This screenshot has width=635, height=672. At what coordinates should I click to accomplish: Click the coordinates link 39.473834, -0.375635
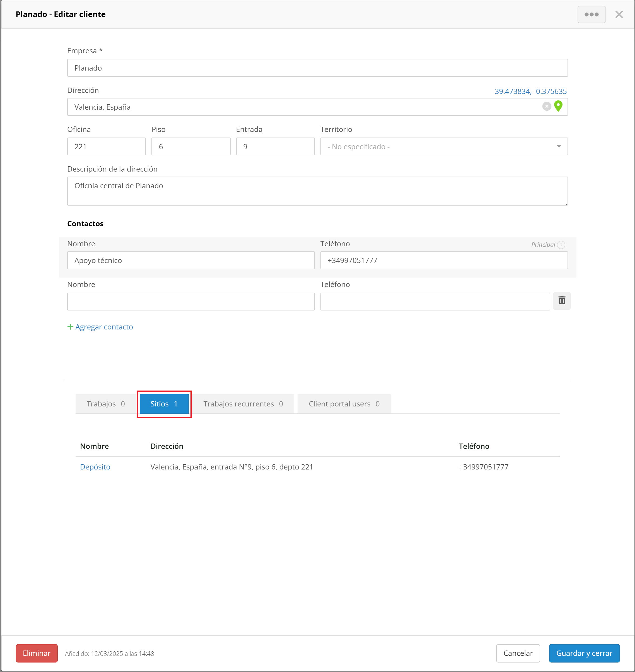pyautogui.click(x=530, y=91)
